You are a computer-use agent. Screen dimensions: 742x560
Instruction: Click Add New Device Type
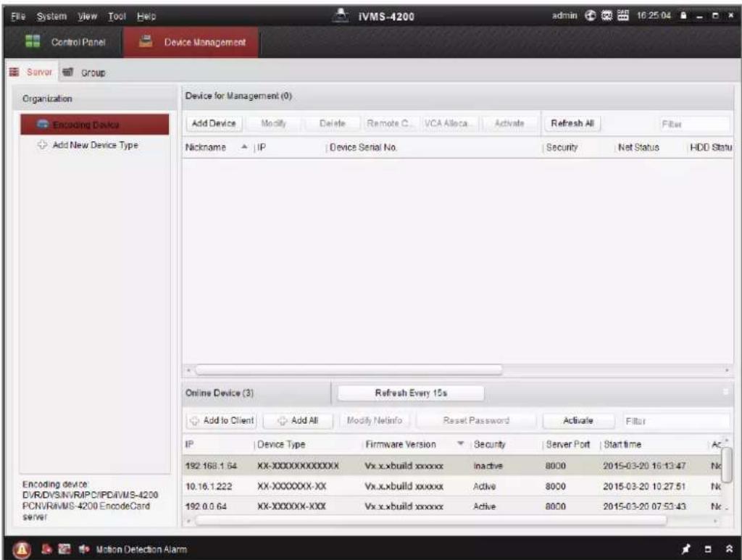(x=95, y=145)
